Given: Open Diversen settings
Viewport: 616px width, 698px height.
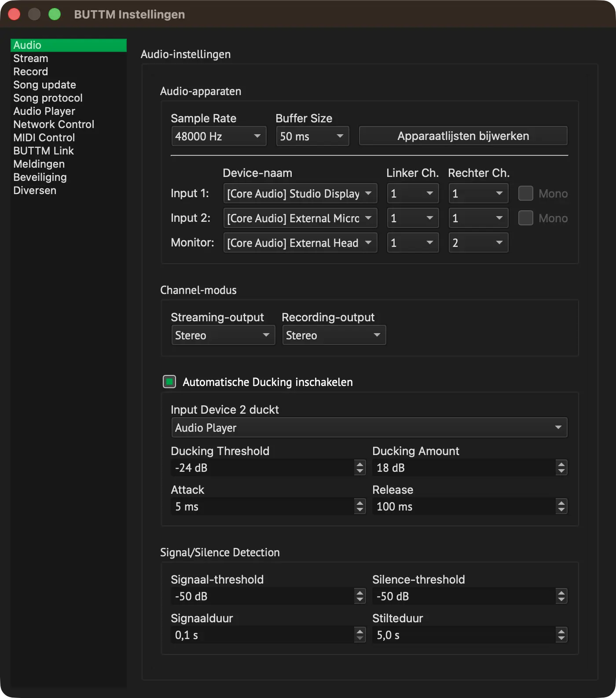Looking at the screenshot, I should coord(68,191).
